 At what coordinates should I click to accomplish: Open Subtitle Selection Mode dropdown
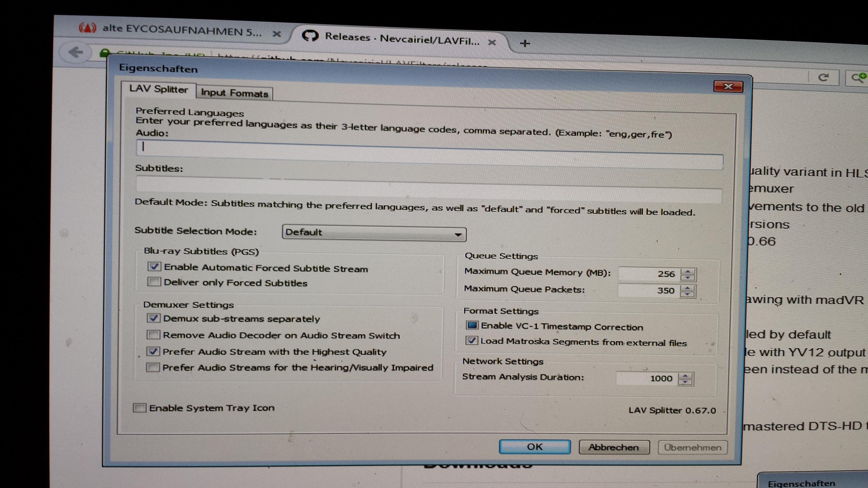pyautogui.click(x=374, y=233)
